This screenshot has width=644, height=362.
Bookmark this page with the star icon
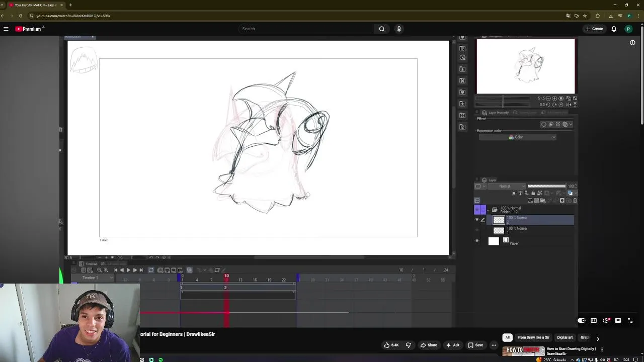pyautogui.click(x=585, y=16)
